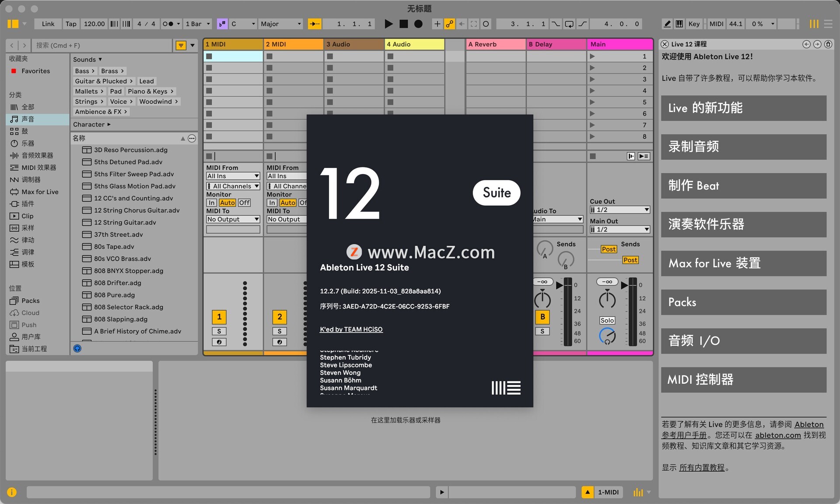Toggle the Key mapping mode switch
Viewport: 840px width, 504px height.
click(693, 24)
